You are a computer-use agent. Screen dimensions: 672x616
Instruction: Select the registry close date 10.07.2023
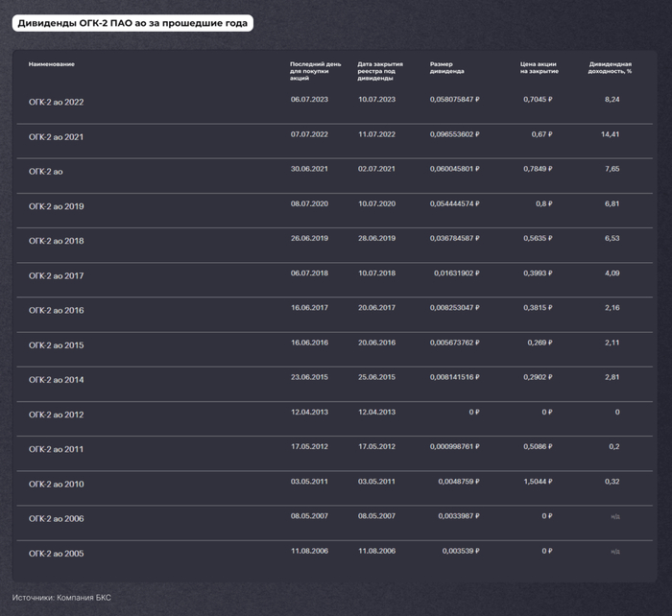(376, 99)
